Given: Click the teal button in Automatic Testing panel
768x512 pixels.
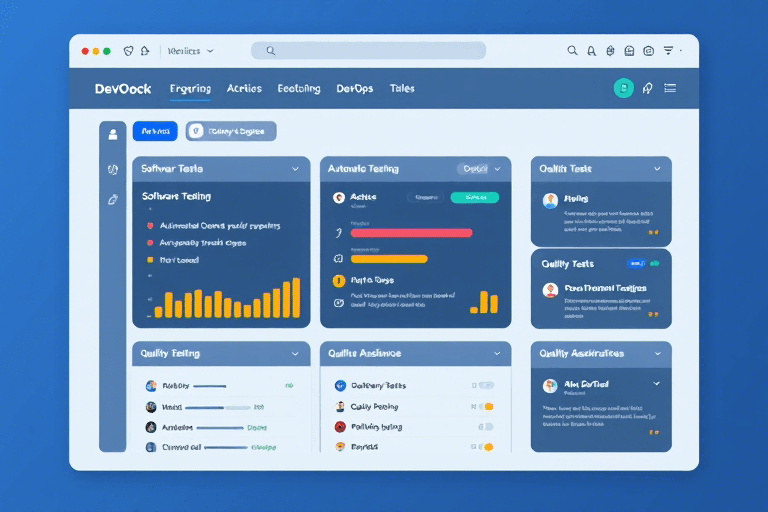Looking at the screenshot, I should click(475, 197).
